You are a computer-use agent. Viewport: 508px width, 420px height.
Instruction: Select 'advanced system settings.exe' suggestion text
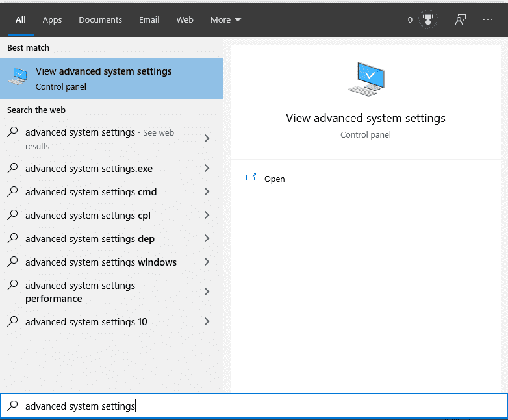89,169
